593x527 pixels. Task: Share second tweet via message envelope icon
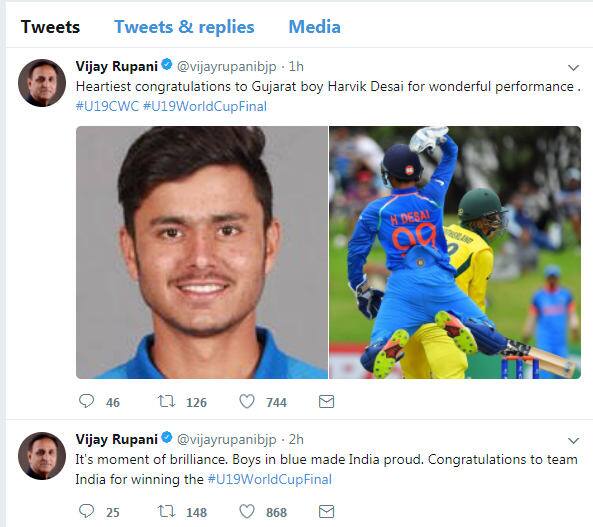point(326,512)
